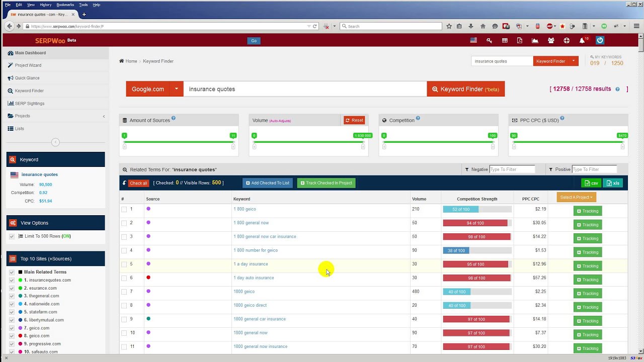Export the results as xls

[x=613, y=183]
